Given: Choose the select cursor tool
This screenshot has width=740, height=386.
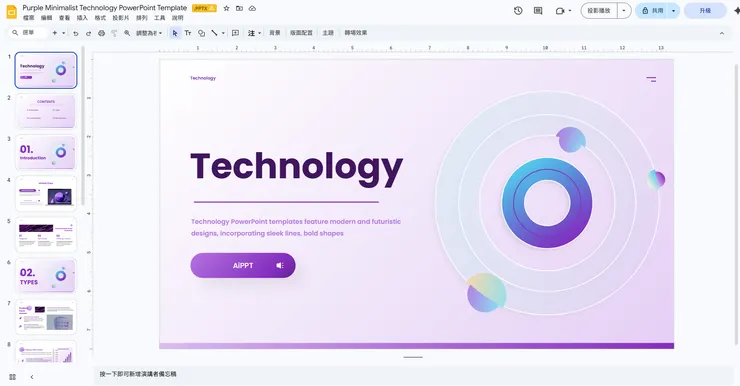Looking at the screenshot, I should coord(175,33).
